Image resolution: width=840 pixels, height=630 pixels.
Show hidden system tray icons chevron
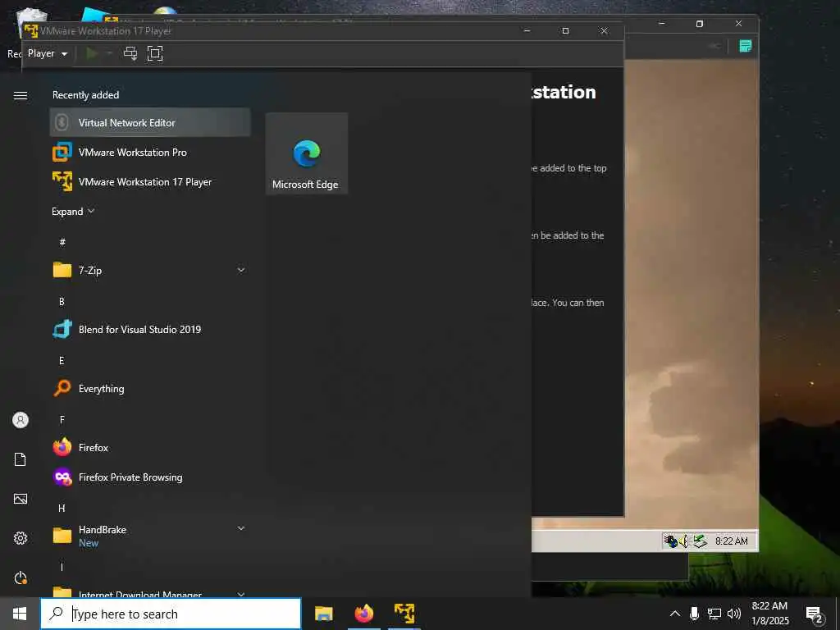point(675,614)
